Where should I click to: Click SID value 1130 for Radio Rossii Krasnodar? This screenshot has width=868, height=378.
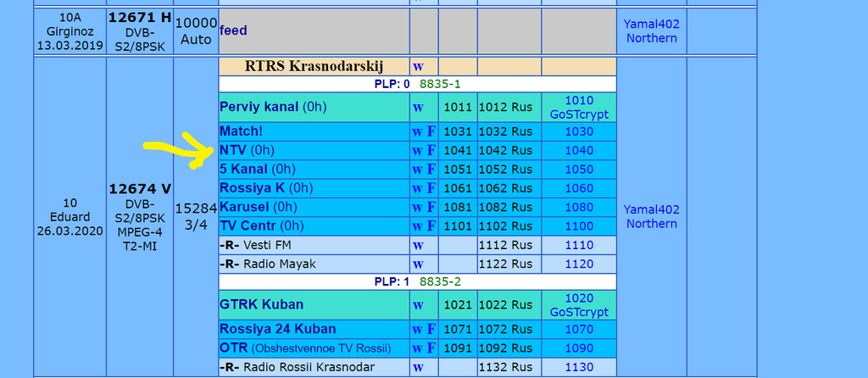point(579,368)
